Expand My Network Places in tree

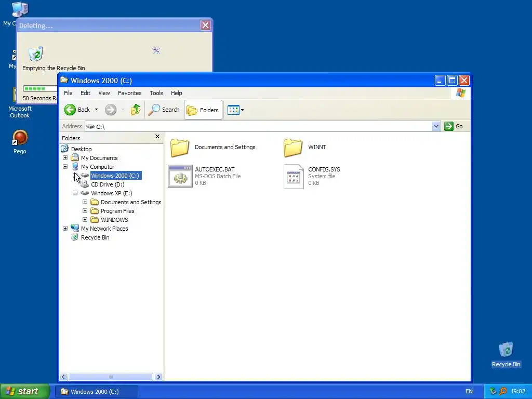(x=65, y=229)
